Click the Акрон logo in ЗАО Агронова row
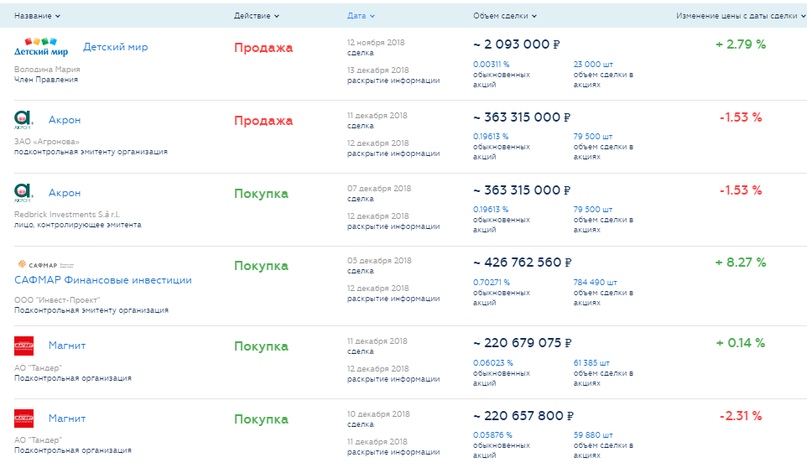This screenshot has height=468, width=807. click(23, 120)
